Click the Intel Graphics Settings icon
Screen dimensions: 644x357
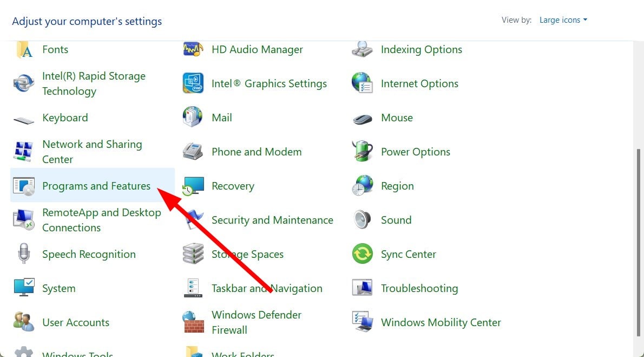[193, 83]
